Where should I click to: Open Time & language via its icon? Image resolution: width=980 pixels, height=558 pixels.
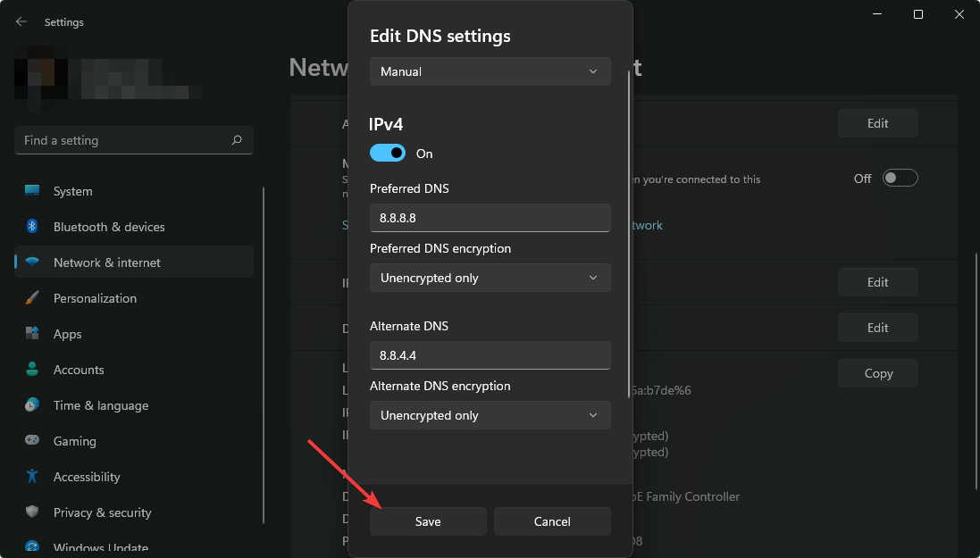point(34,404)
